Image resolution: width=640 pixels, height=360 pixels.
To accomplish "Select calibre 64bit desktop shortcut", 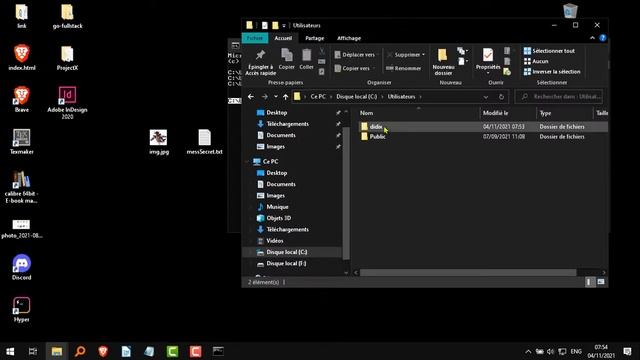I will pos(22,187).
